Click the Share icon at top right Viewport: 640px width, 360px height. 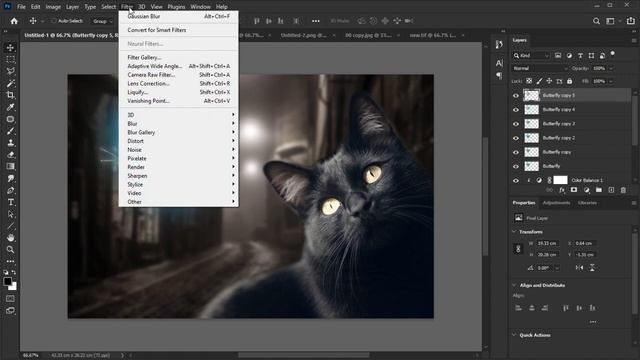pos(631,21)
